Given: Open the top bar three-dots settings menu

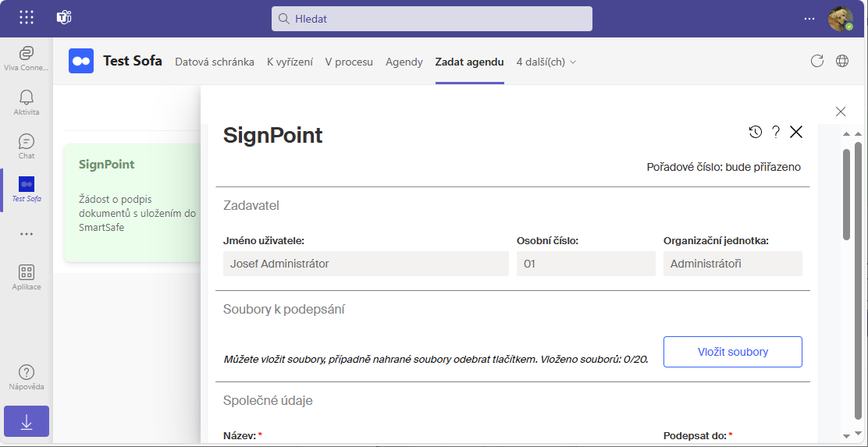Looking at the screenshot, I should click(809, 19).
